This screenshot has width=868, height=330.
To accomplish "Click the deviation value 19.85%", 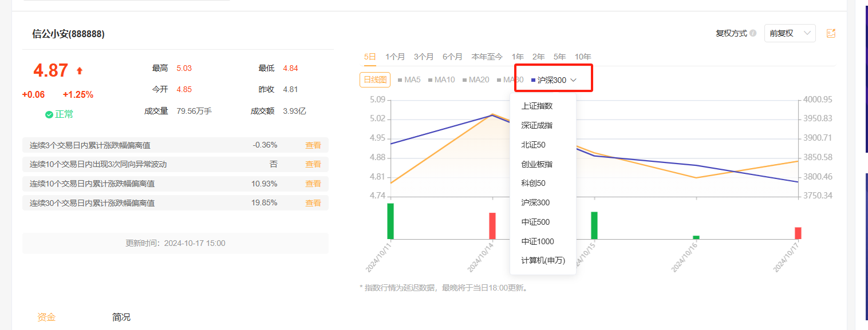I will coord(265,203).
